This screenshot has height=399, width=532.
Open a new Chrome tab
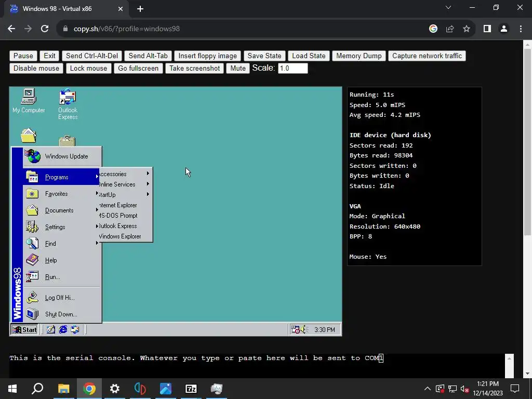coord(140,9)
